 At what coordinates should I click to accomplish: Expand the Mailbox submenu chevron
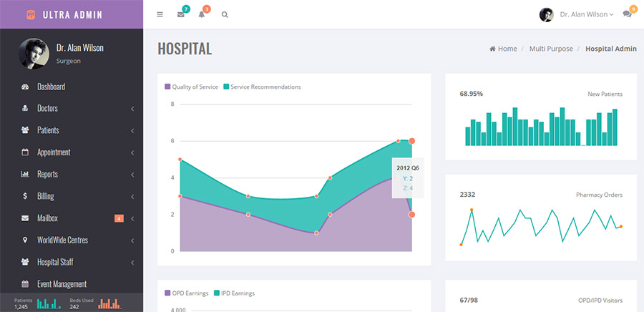click(132, 218)
